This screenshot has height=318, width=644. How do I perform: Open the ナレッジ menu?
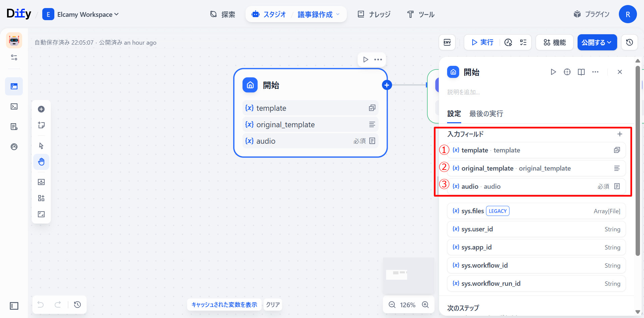click(374, 14)
